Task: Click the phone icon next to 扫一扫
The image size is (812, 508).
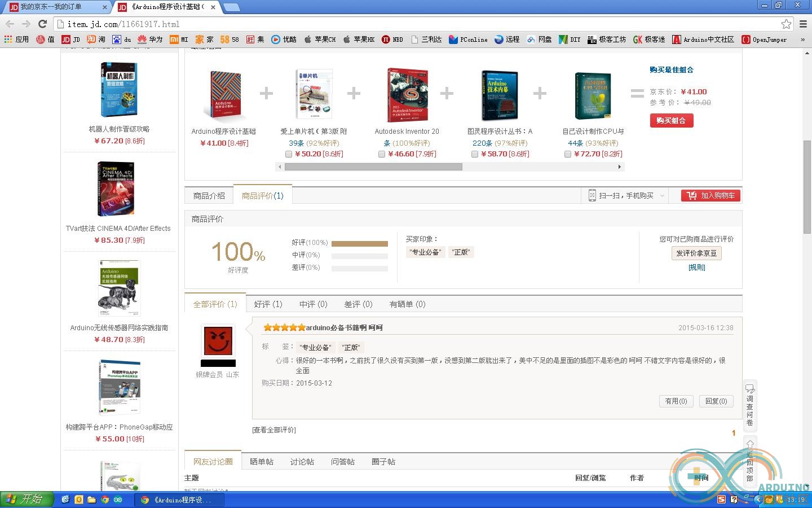Action: (592, 195)
